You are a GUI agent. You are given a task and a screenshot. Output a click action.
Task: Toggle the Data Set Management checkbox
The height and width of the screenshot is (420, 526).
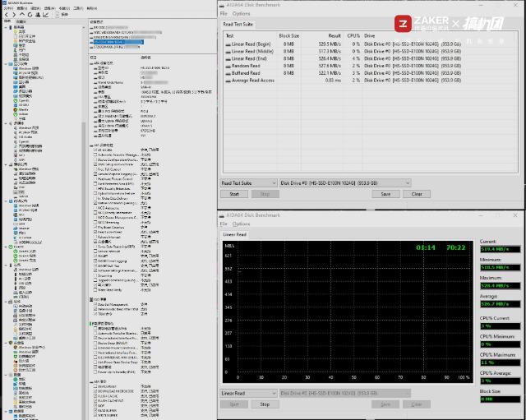tap(95, 305)
